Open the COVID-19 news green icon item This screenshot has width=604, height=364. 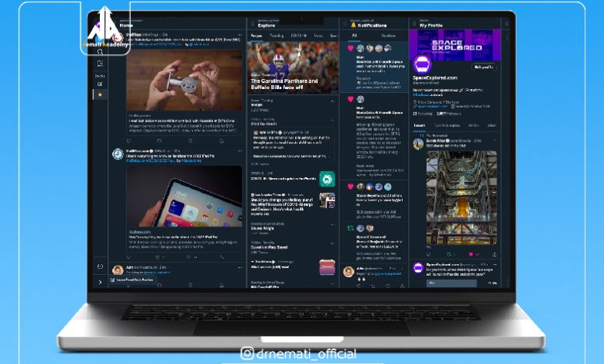[x=327, y=179]
